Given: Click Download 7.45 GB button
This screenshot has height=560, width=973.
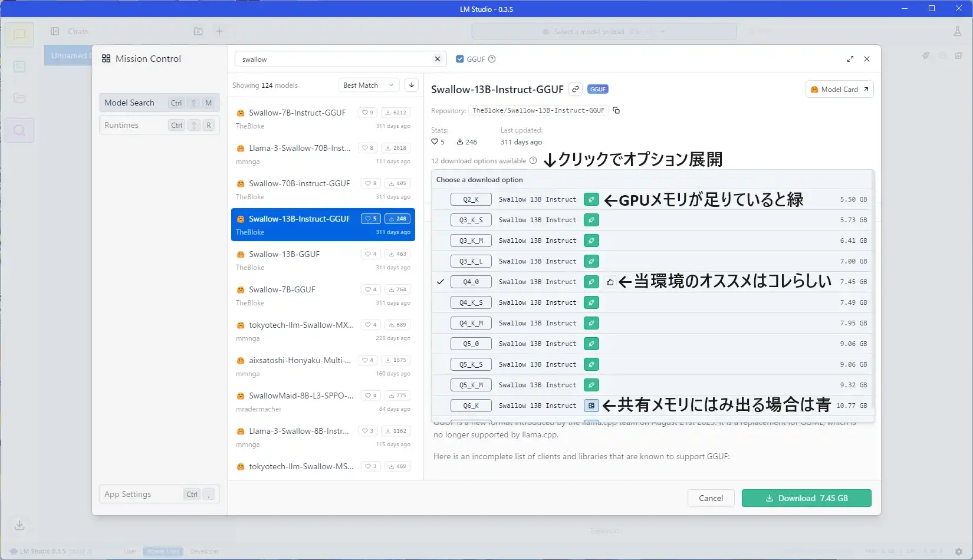Looking at the screenshot, I should coord(806,498).
